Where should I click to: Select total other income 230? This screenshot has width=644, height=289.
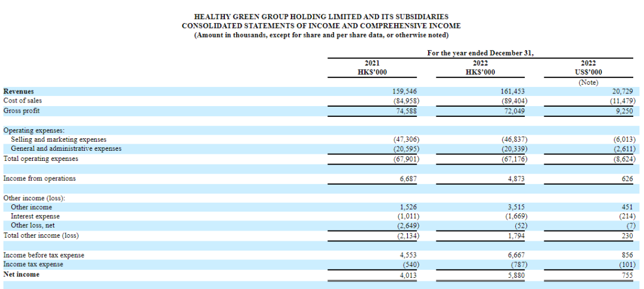point(627,235)
